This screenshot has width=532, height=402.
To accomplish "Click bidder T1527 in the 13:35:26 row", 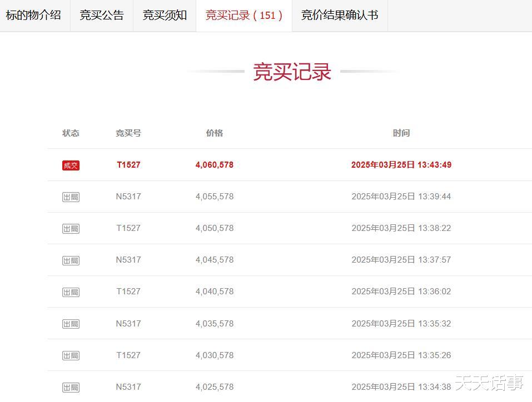I will tap(128, 355).
